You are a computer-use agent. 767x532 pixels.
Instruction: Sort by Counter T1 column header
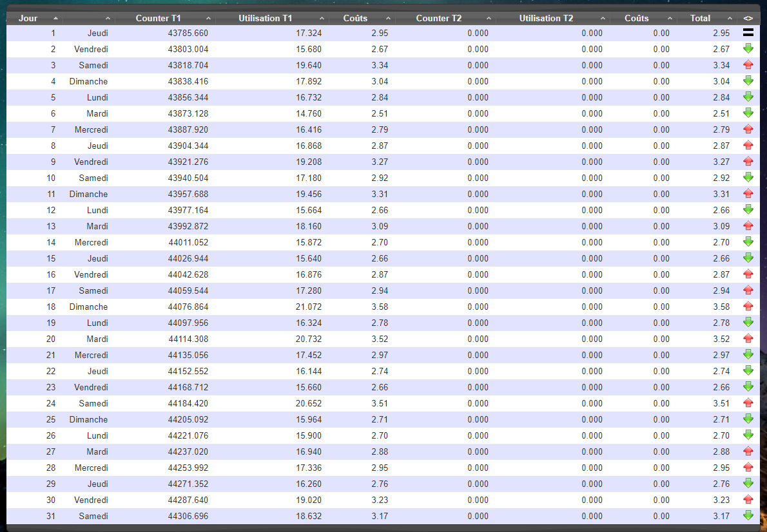pos(158,18)
